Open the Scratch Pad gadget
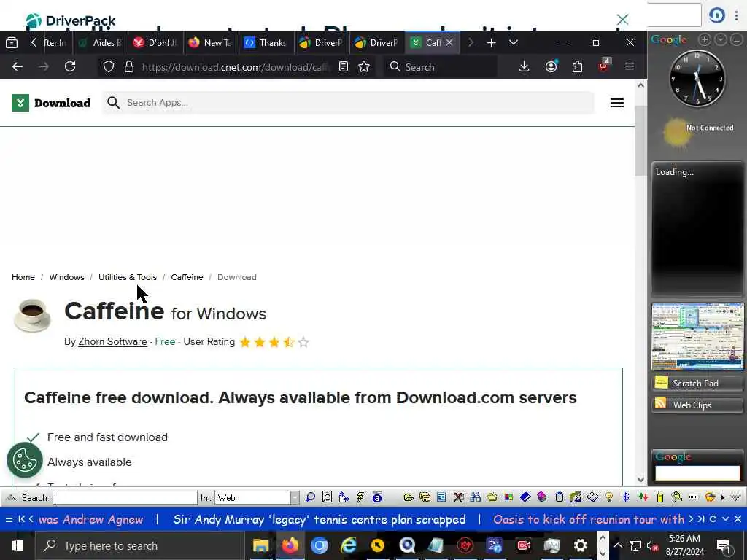 pyautogui.click(x=697, y=384)
